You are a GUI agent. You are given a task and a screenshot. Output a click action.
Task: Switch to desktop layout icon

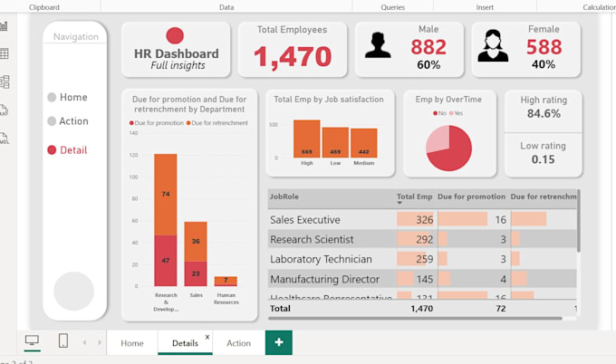pos(32,340)
